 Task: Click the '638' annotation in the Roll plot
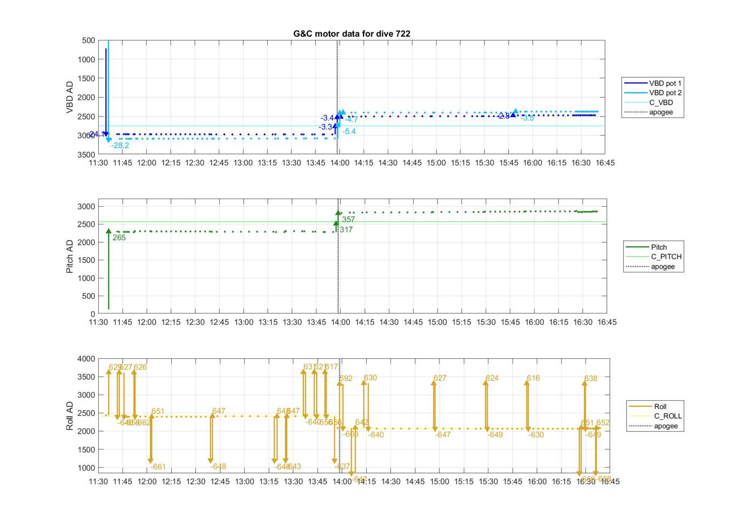point(591,379)
